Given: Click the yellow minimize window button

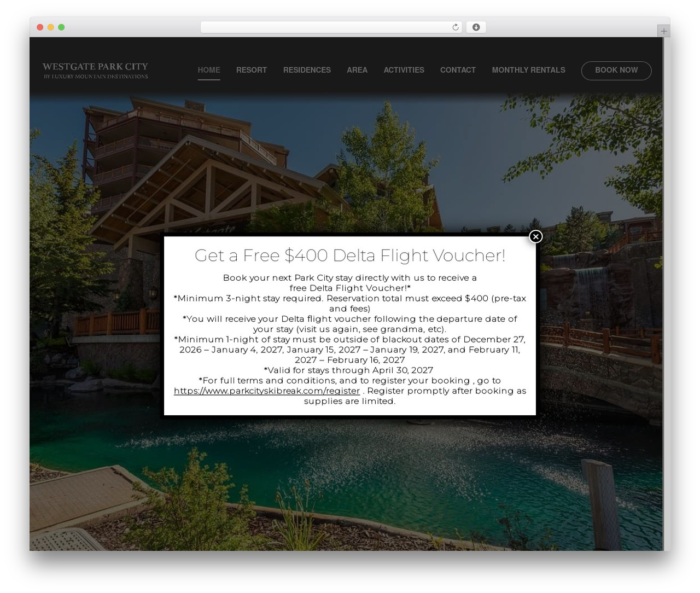Looking at the screenshot, I should point(51,27).
